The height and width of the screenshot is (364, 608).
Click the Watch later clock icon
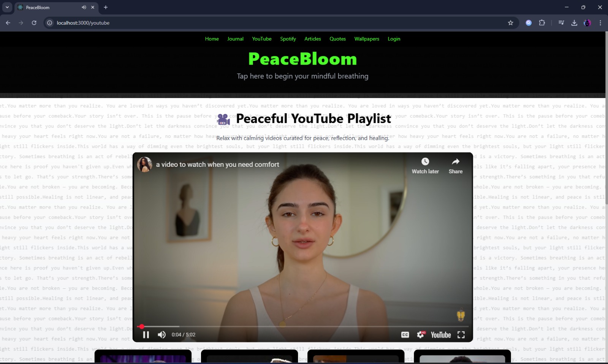[425, 162]
